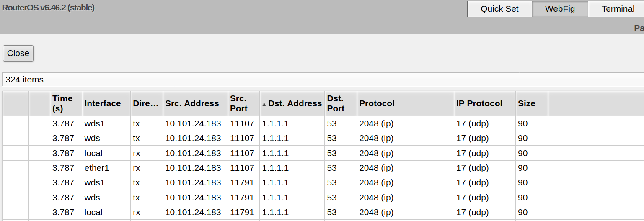The height and width of the screenshot is (221, 644).
Task: Click the RouterOS v6.46.2 version title
Action: pyautogui.click(x=48, y=8)
